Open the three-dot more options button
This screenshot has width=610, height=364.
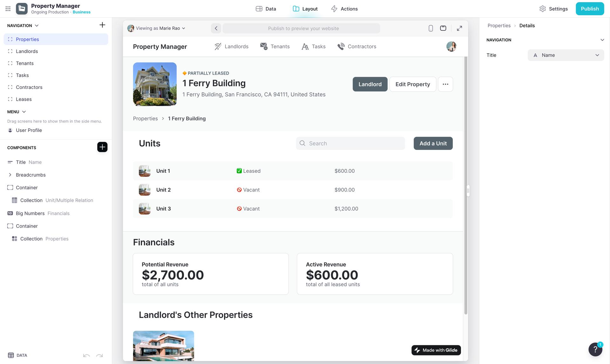coord(445,84)
